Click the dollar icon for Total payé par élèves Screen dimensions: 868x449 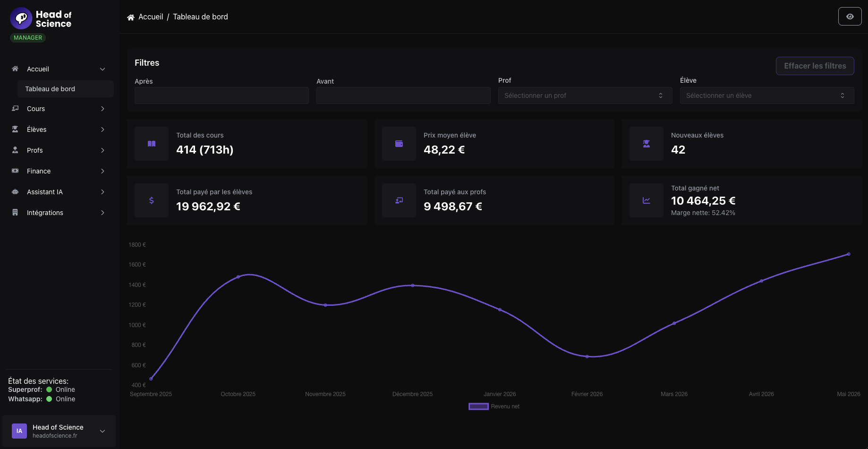click(152, 200)
